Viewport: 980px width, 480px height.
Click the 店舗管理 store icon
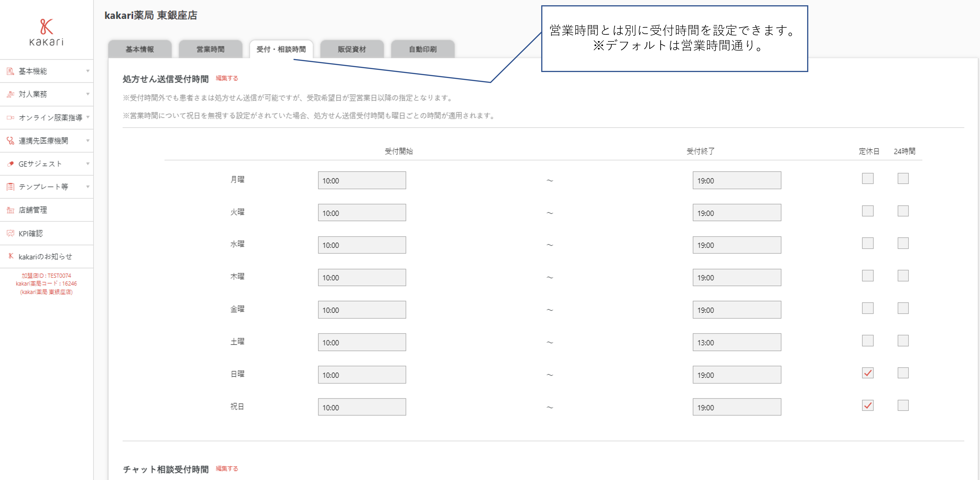point(10,210)
